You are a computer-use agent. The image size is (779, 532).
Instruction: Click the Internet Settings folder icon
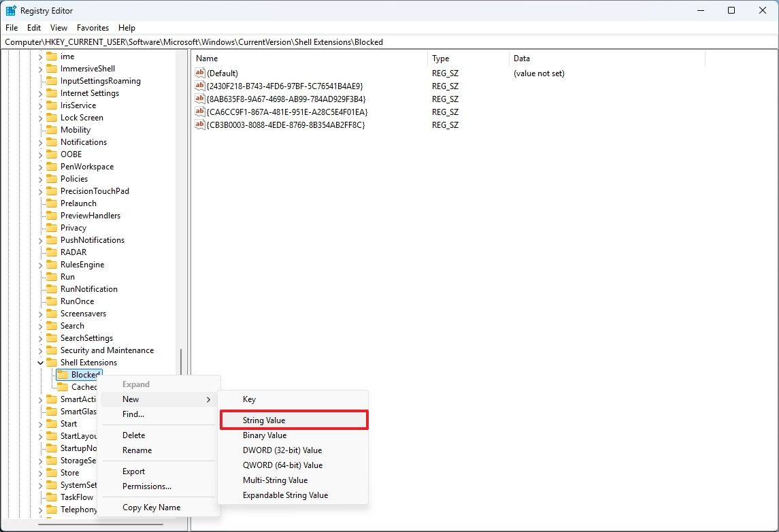click(51, 93)
